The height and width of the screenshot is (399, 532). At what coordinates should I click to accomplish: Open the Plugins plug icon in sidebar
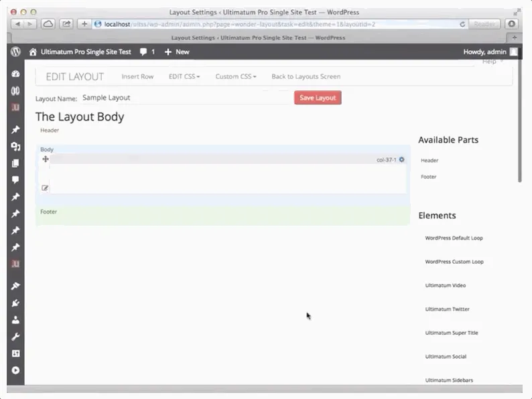click(x=15, y=303)
